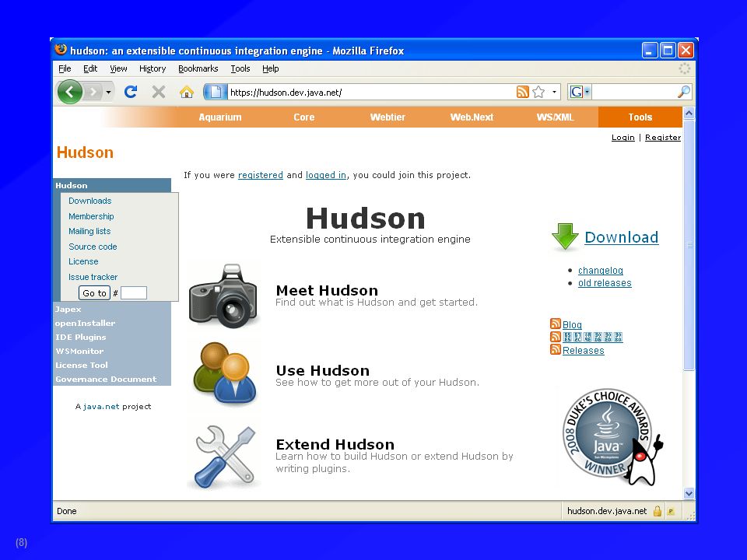747x560 pixels.
Task: Select Governance Document in the project list
Action: [106, 380]
